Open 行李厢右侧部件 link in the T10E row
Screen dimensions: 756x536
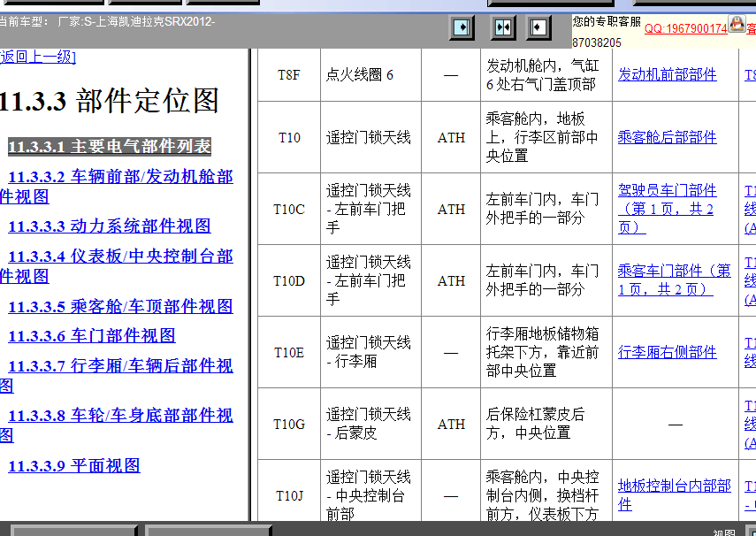[668, 352]
